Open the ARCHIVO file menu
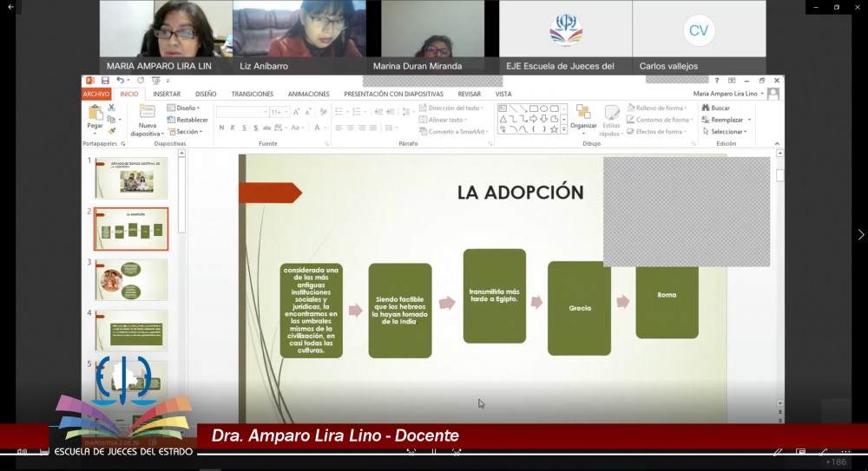 coord(96,94)
